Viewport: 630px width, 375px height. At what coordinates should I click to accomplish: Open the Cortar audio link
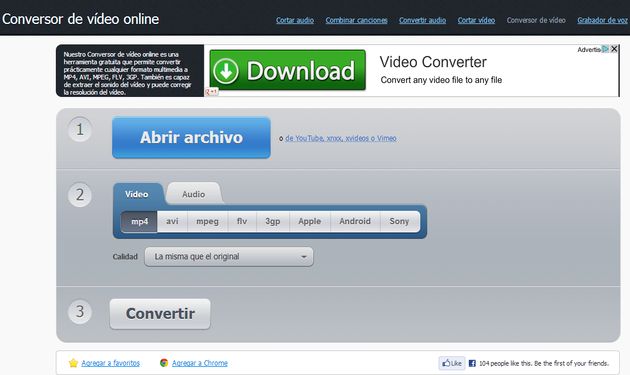click(295, 20)
